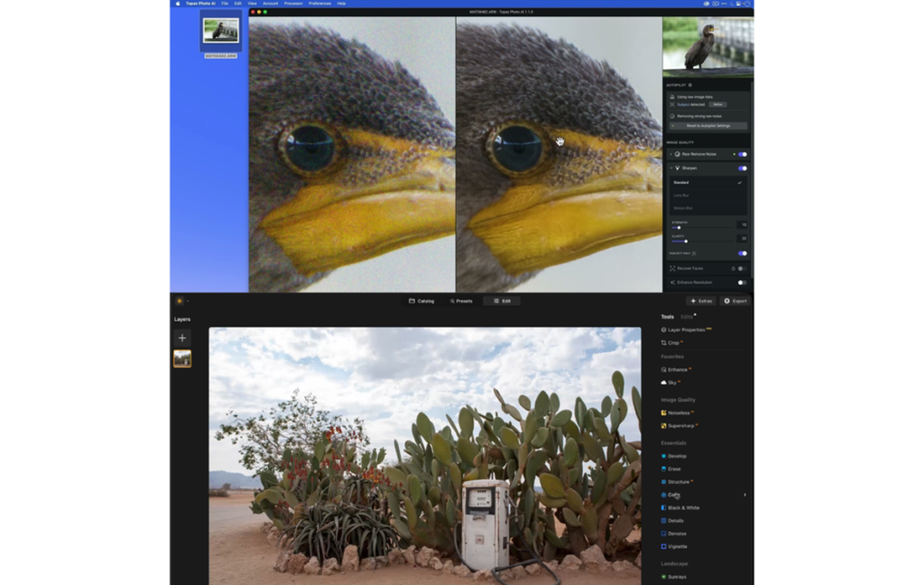
Task: Open Layer Properties tool
Action: 686,330
